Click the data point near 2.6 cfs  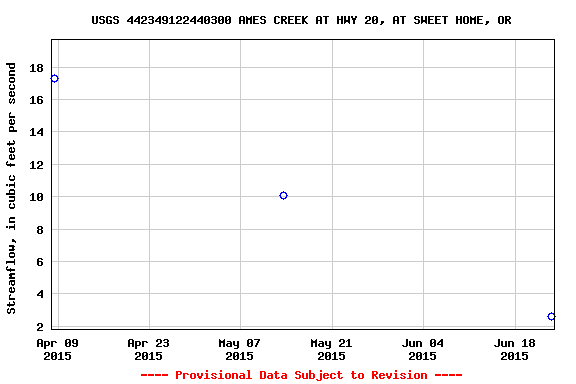tap(551, 316)
